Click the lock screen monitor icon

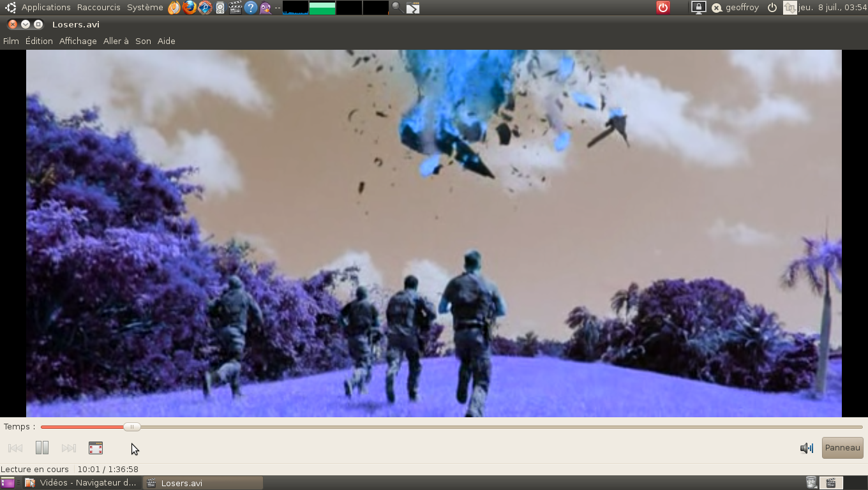(x=698, y=8)
